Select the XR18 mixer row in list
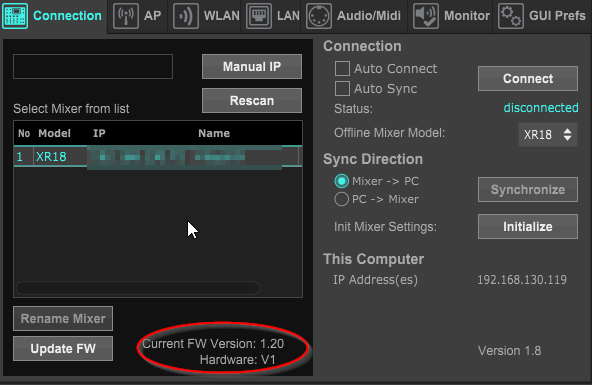Screen dimensions: 592x385 click(x=158, y=156)
